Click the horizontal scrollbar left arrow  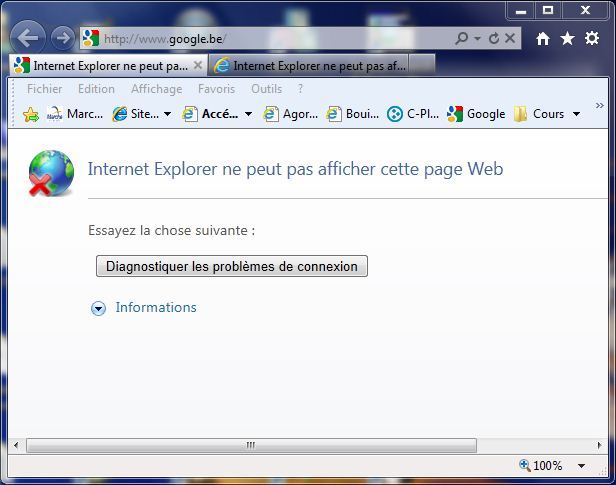tap(16, 445)
